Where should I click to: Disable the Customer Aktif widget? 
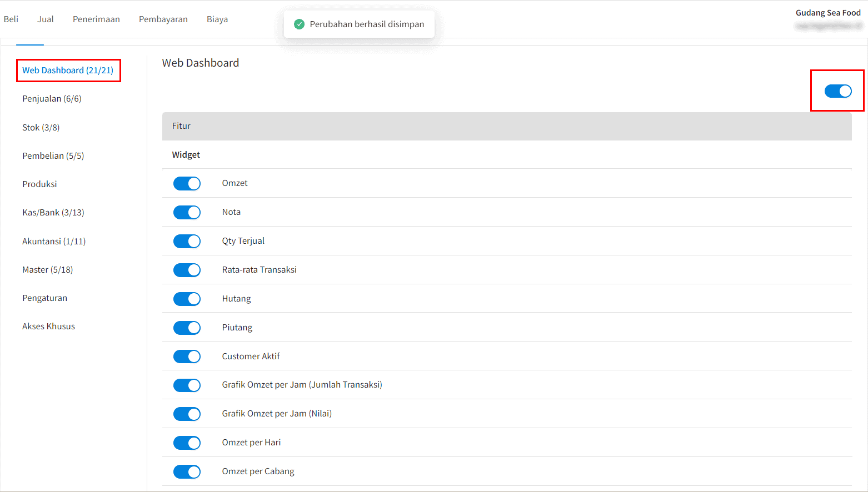[x=187, y=357]
